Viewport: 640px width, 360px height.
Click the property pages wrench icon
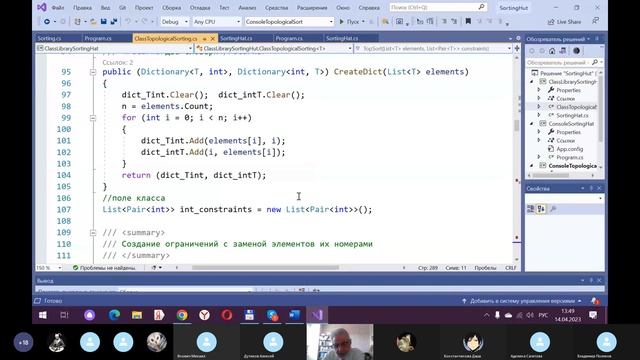tap(553, 209)
